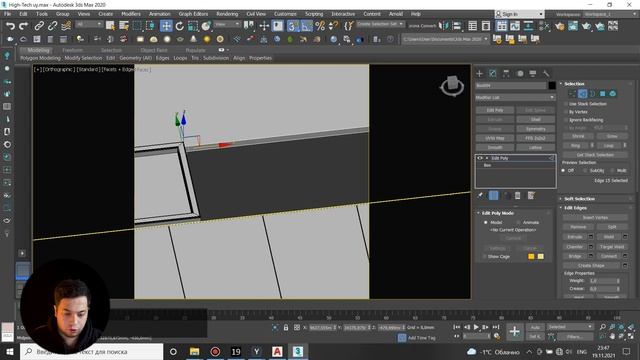Open the Create command panel tab
640x360 pixels.
480,73
